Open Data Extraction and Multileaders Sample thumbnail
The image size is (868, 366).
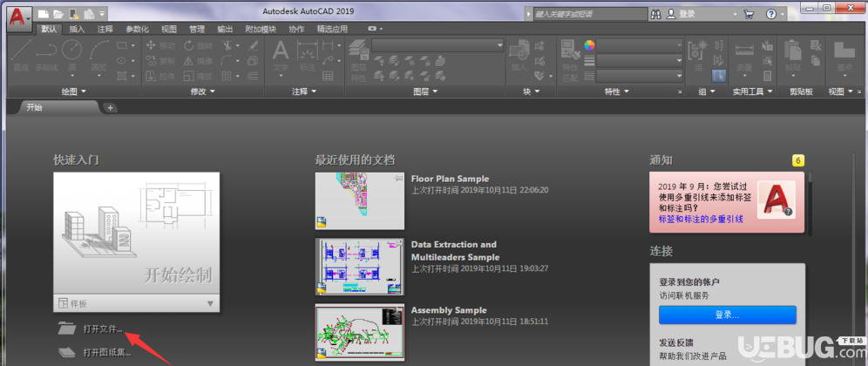tap(360, 267)
